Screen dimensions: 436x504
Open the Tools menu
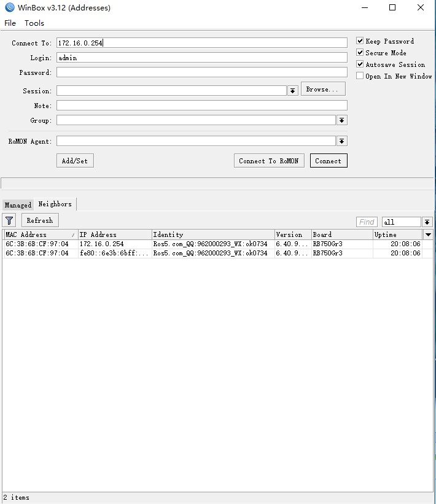[34, 23]
